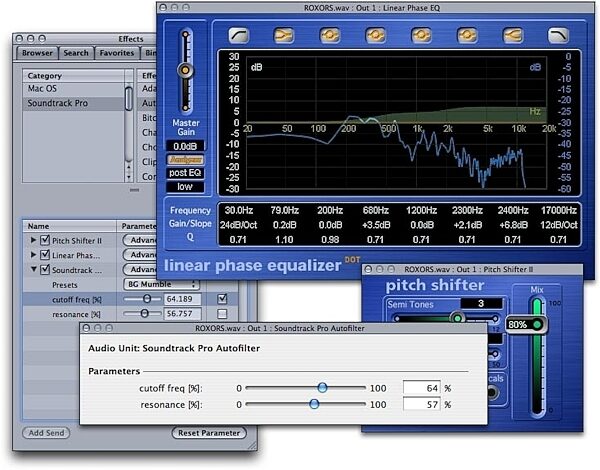
Task: Toggle the 2300Hz parametric band icon
Action: pos(467,36)
